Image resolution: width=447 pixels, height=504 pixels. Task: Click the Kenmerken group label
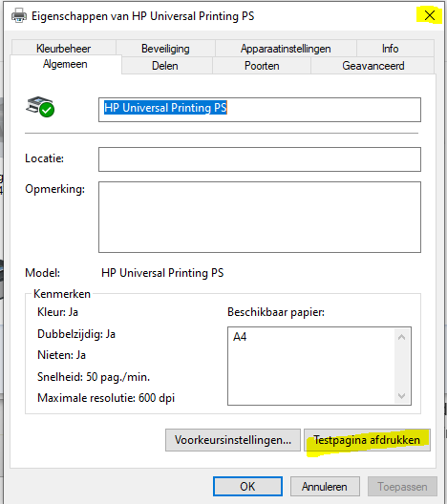(62, 294)
